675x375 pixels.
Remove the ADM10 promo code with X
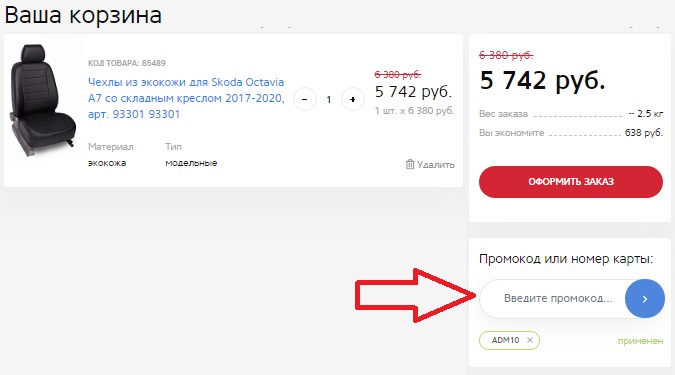pos(530,340)
